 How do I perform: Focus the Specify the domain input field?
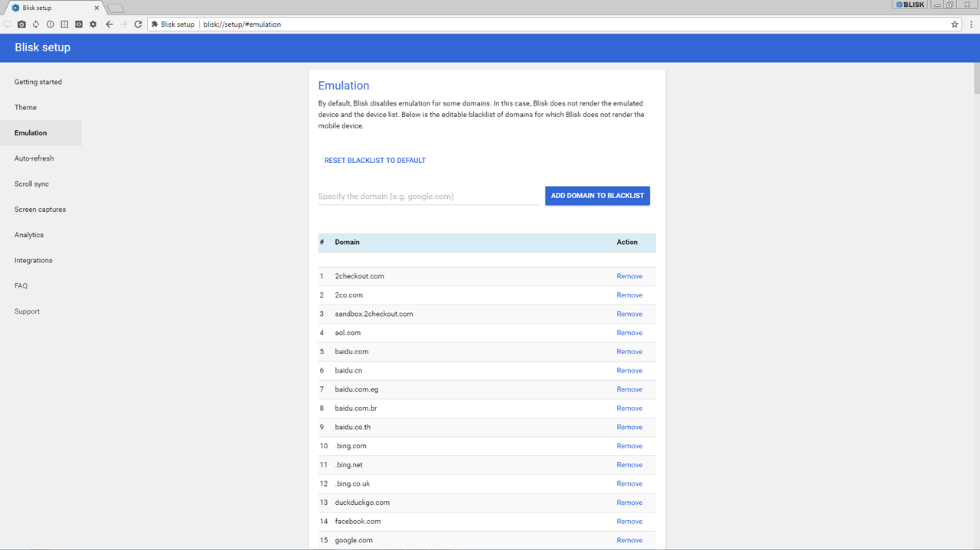tap(428, 197)
